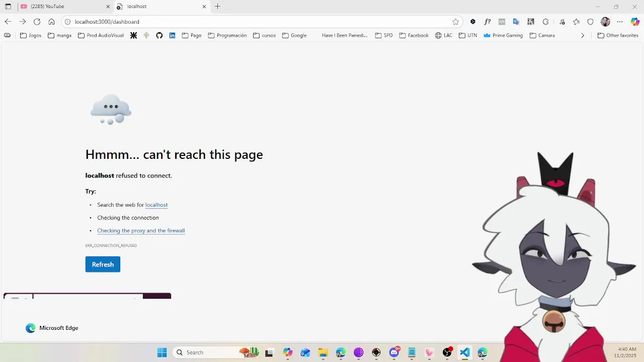
Task: Reload the page via toolbar refresh icon
Action: 37,22
